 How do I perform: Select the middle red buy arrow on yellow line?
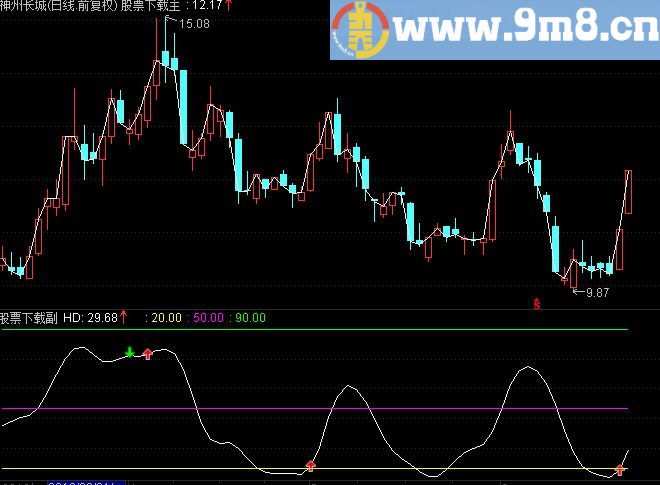click(311, 466)
